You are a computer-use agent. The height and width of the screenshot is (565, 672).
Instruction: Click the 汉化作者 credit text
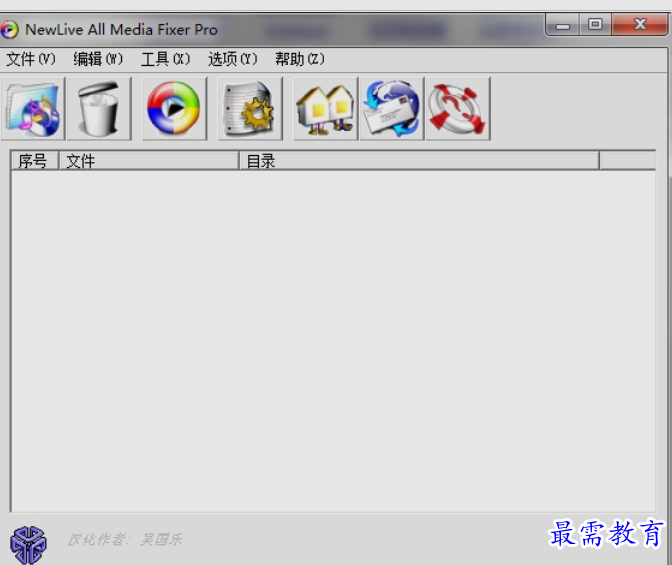coord(125,539)
